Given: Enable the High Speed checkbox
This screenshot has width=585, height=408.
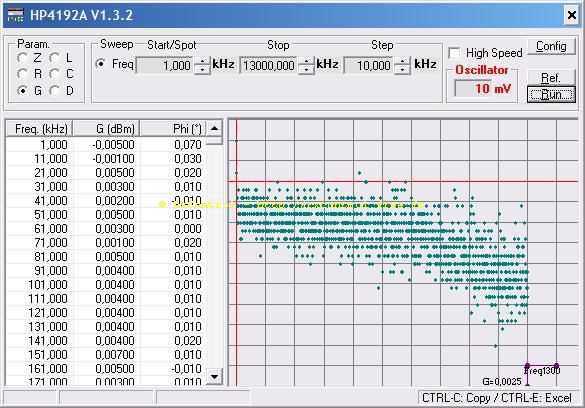Looking at the screenshot, I should coord(454,53).
